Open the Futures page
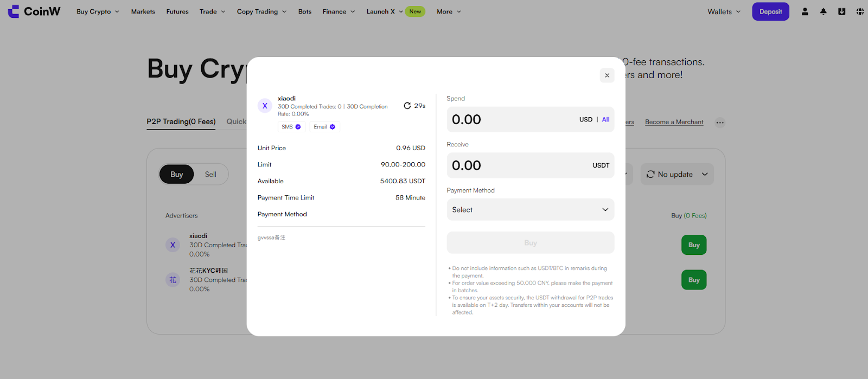868x379 pixels. point(177,11)
